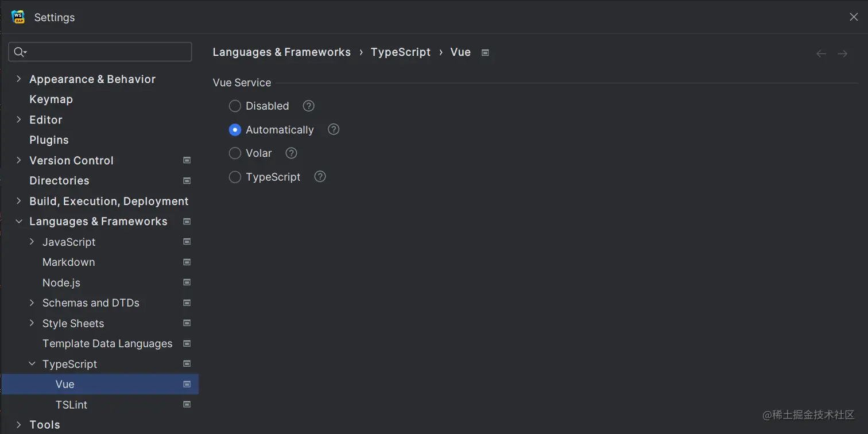Click Languages & Frameworks in the breadcrumb

tap(281, 52)
